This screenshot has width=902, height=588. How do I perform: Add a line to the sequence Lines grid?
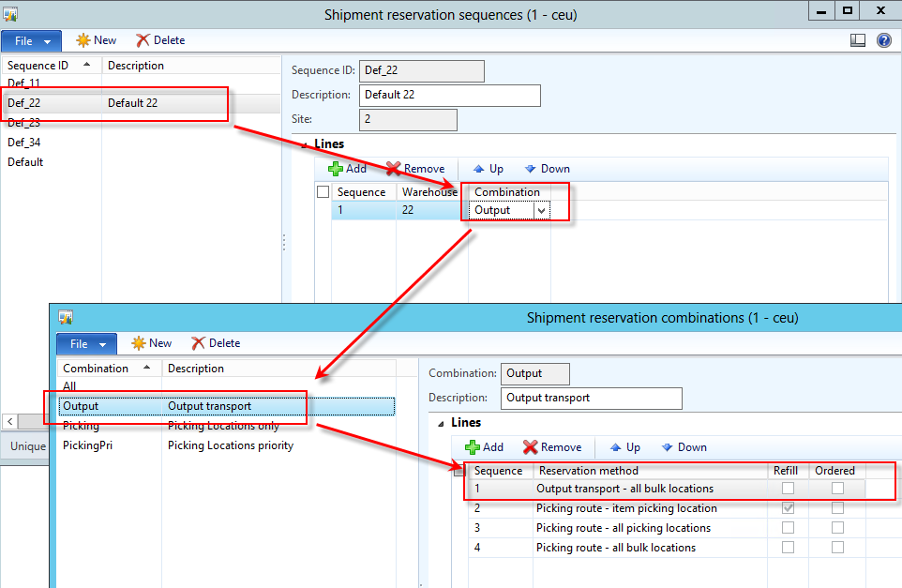(x=347, y=169)
